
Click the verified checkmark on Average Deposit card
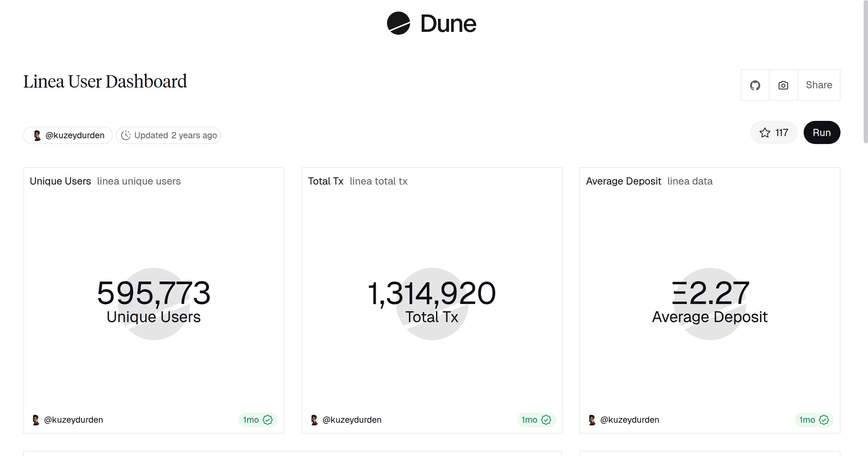point(824,420)
